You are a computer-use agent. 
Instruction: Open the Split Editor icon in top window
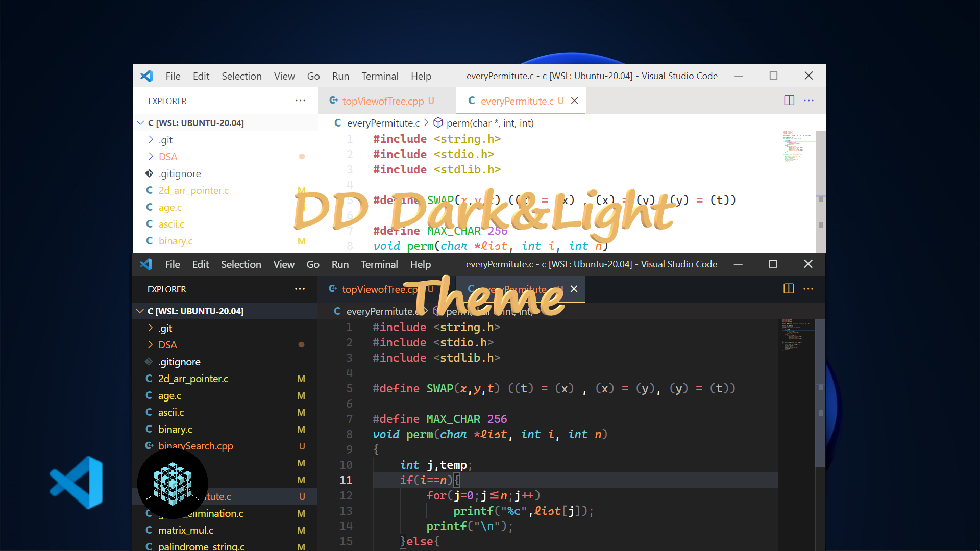[x=789, y=101]
